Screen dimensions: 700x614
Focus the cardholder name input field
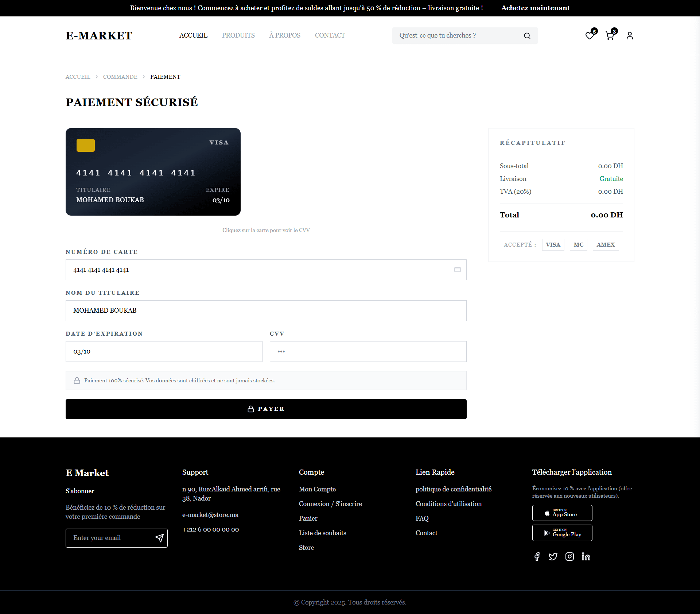(266, 310)
